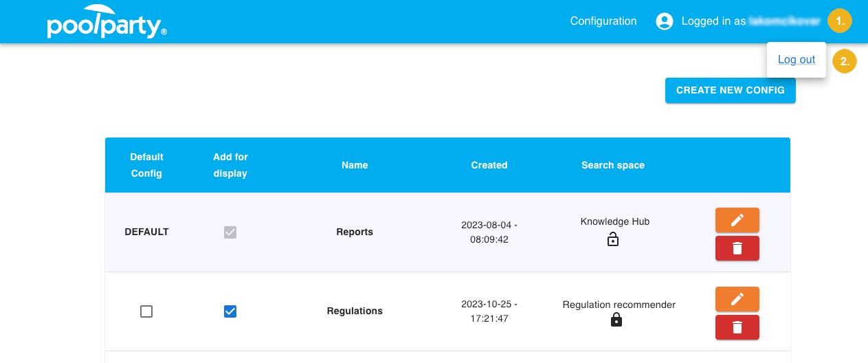Delete the Reports config with trash button

pos(737,248)
